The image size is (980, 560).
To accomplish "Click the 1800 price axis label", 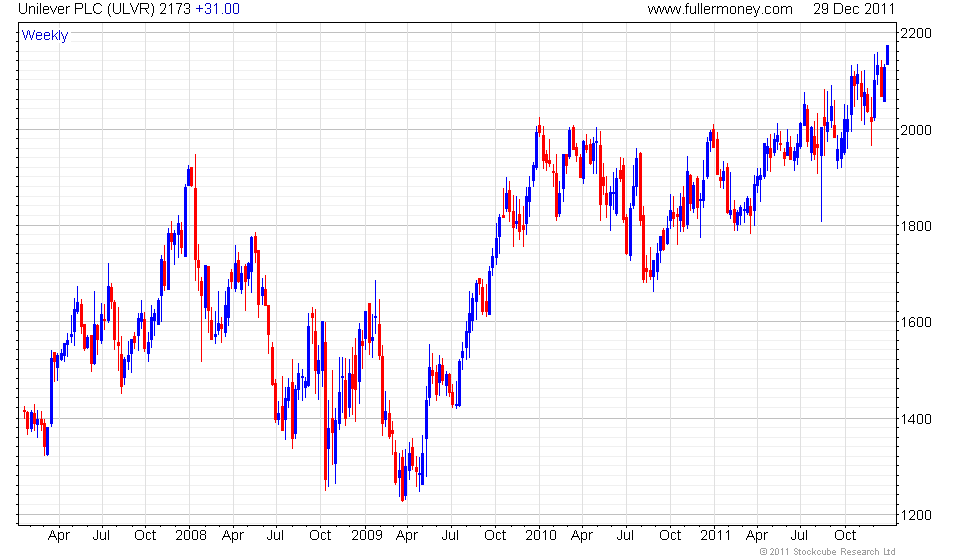I will [916, 226].
